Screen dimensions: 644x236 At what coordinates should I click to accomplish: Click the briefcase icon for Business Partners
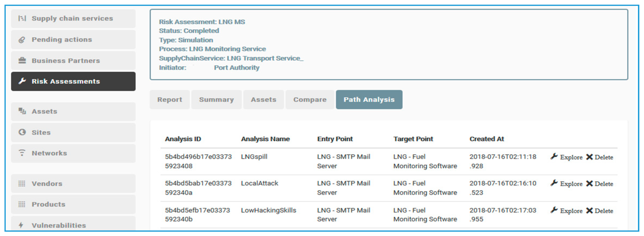click(x=22, y=61)
